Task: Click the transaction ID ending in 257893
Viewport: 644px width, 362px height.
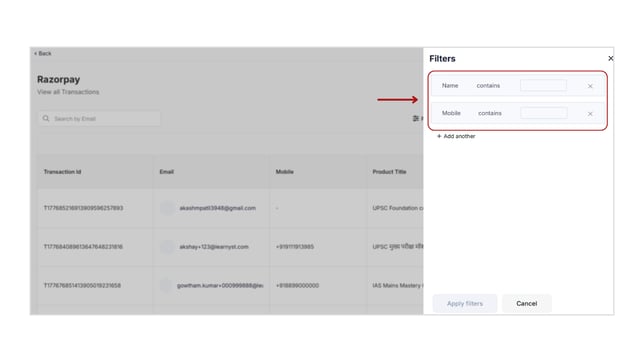Action: (83, 208)
